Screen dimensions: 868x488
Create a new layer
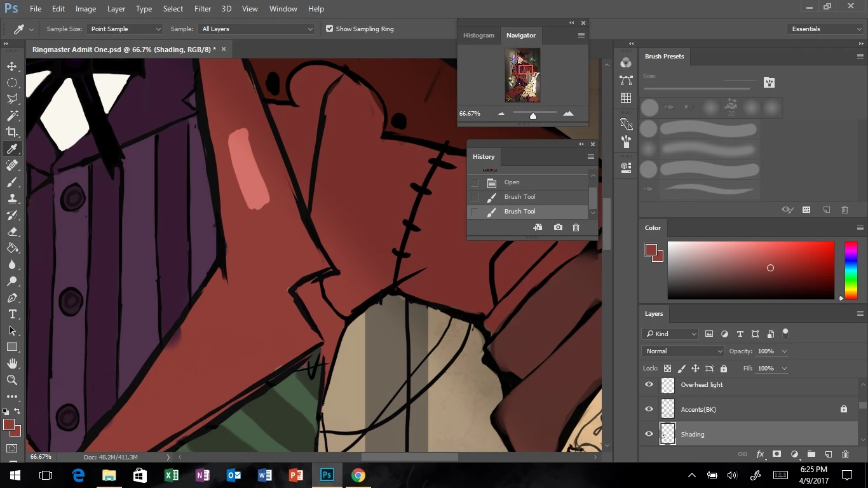tap(829, 454)
